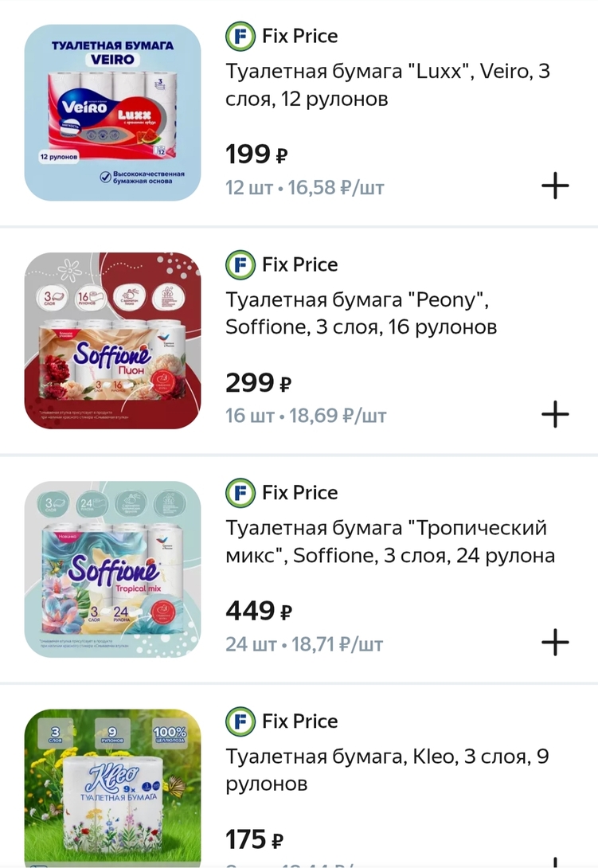The height and width of the screenshot is (868, 598).
Task: Click Fix Price logo on Peony item
Action: [240, 264]
